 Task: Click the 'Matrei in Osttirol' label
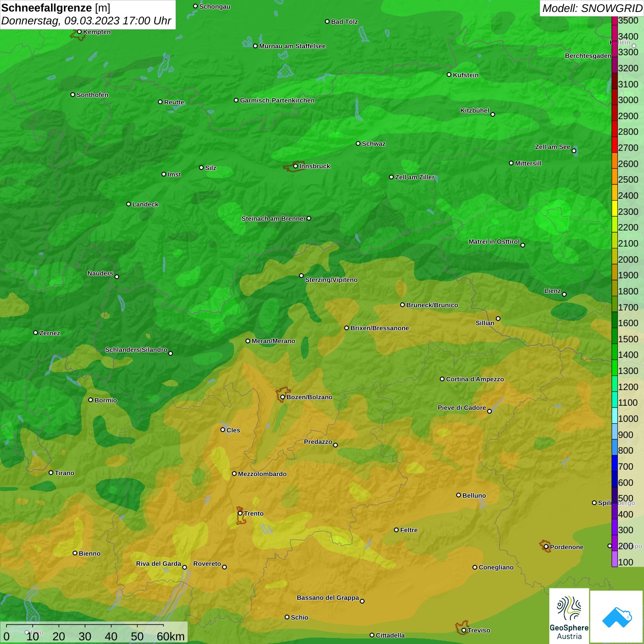click(x=494, y=241)
